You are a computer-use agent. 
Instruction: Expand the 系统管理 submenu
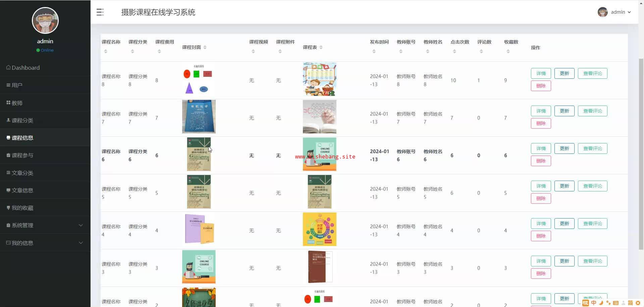point(45,225)
